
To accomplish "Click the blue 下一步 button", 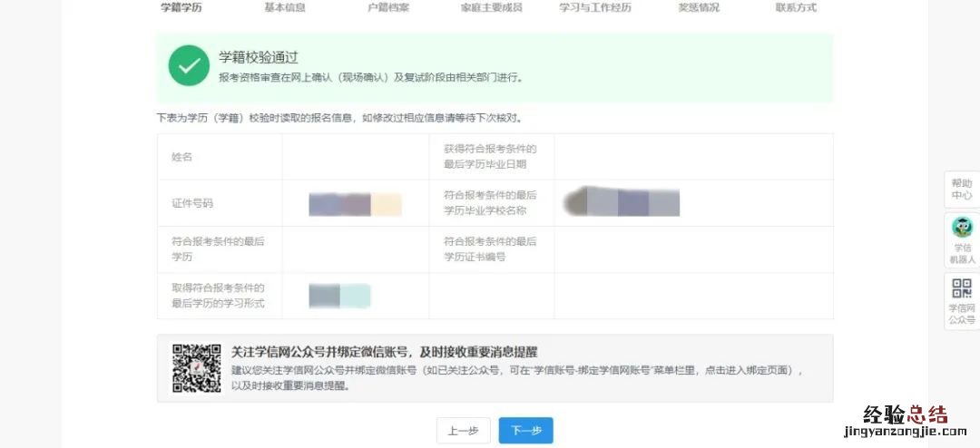I will tap(525, 431).
